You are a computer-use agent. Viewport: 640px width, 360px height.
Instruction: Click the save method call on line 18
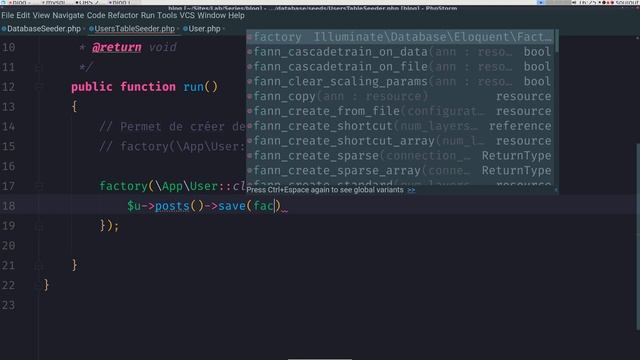232,206
